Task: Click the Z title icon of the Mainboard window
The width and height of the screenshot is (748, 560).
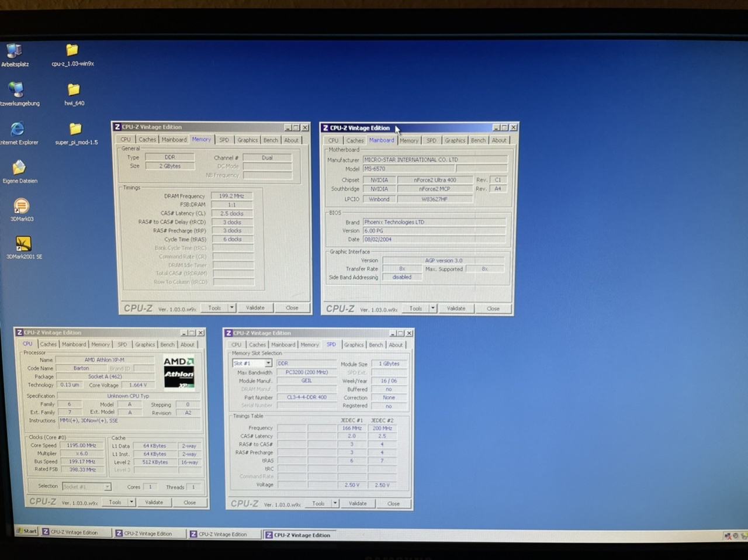Action: click(325, 128)
